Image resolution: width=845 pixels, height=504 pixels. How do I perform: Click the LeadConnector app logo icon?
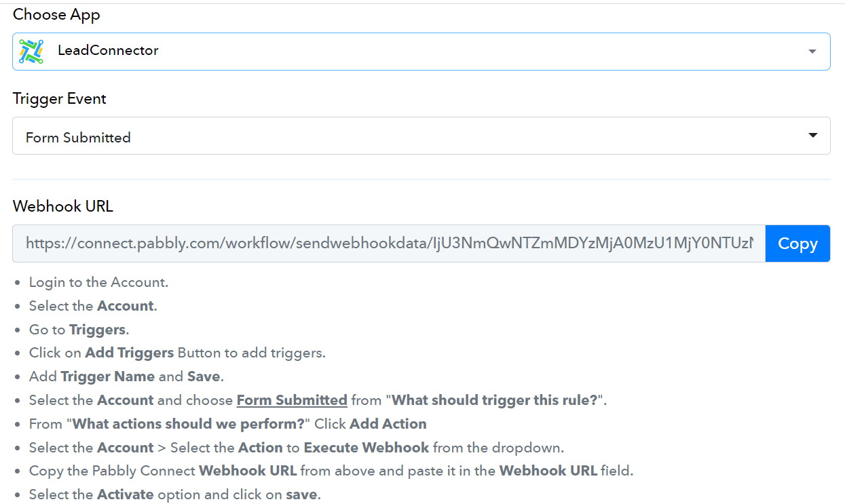tap(31, 51)
